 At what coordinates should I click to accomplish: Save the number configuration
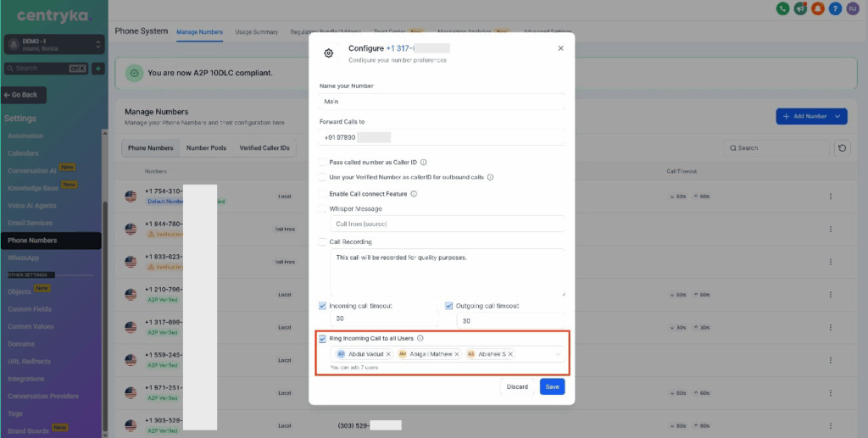coord(552,386)
